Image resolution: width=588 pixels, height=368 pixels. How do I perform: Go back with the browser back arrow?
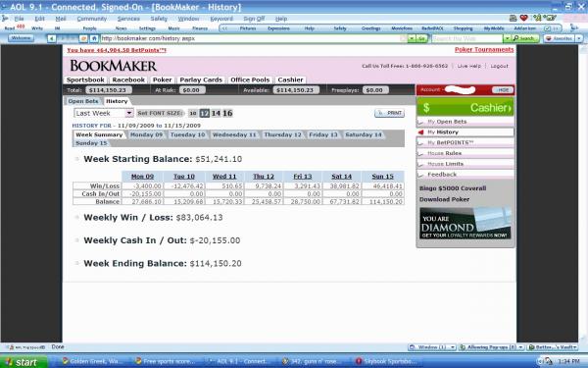52,38
